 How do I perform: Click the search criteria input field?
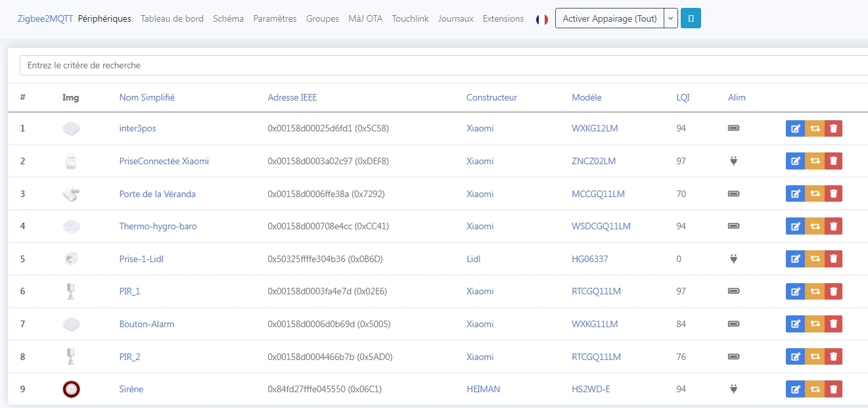pos(440,65)
